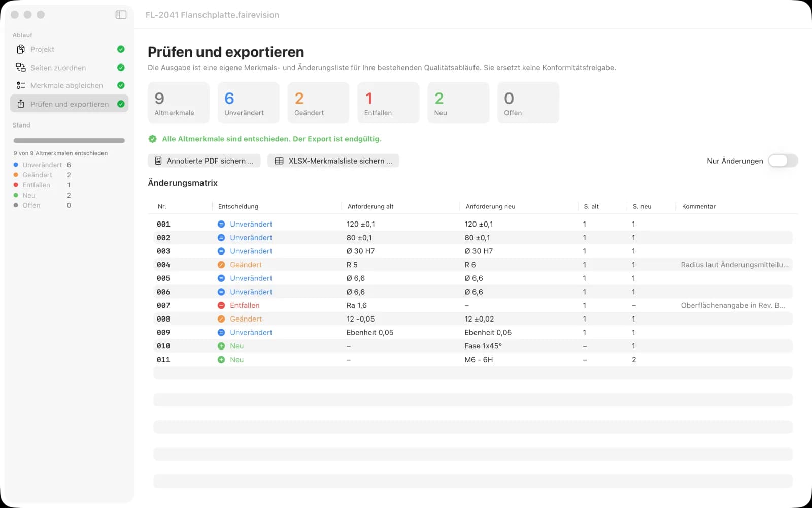The width and height of the screenshot is (812, 508).
Task: Click the Prüfen und exportieren share icon
Action: click(21, 104)
